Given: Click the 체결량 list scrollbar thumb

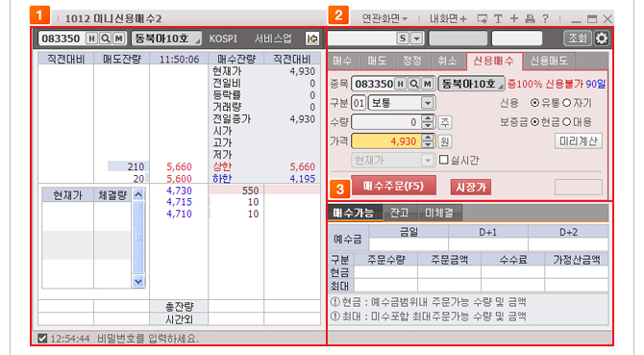Looking at the screenshot, I should point(138,237).
